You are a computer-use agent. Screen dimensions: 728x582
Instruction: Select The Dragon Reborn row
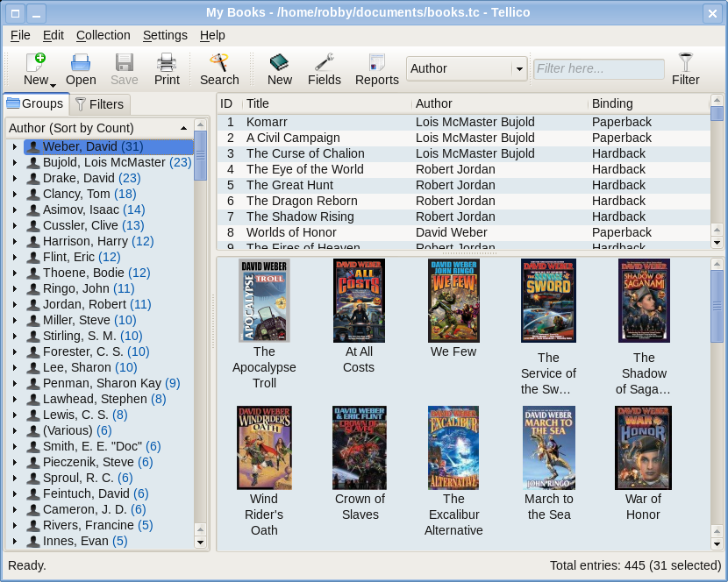pyautogui.click(x=463, y=201)
